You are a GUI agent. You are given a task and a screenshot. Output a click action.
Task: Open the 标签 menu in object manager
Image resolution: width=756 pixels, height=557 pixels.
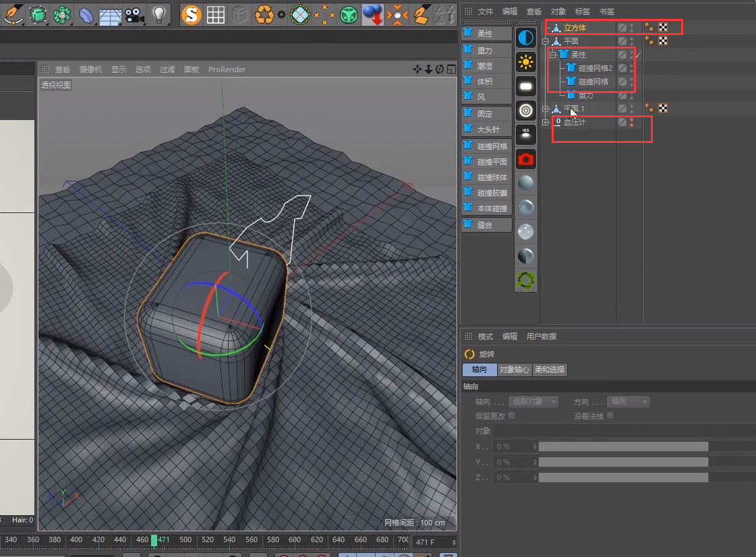tap(582, 11)
